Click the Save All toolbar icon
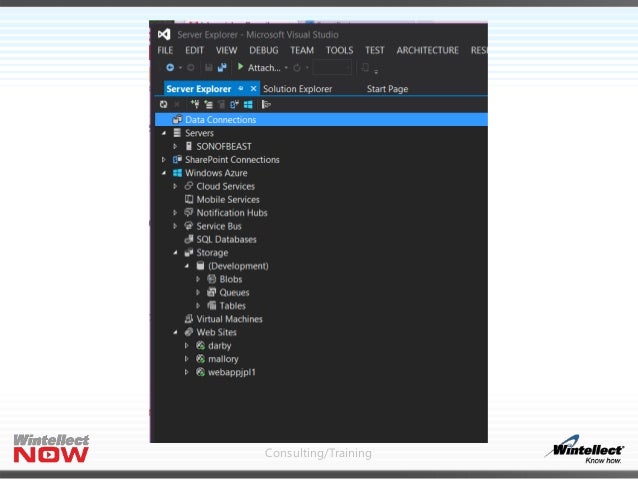 click(222, 68)
